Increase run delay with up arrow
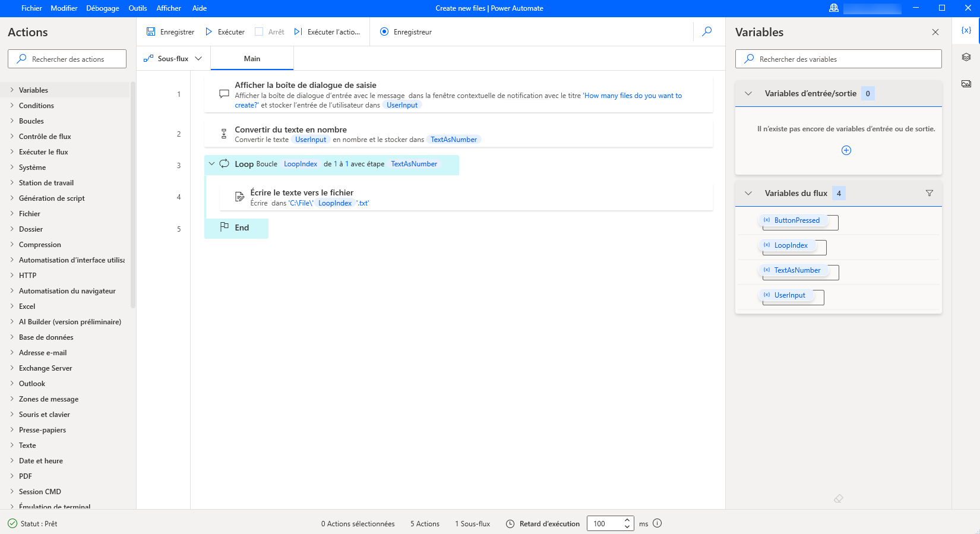 (x=627, y=520)
